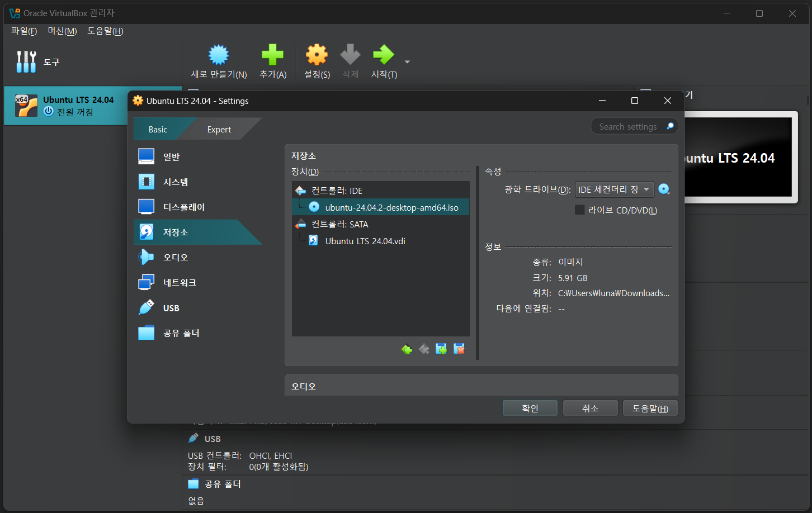
Task: Start the VM with the 시작 arrow
Action: (x=384, y=55)
